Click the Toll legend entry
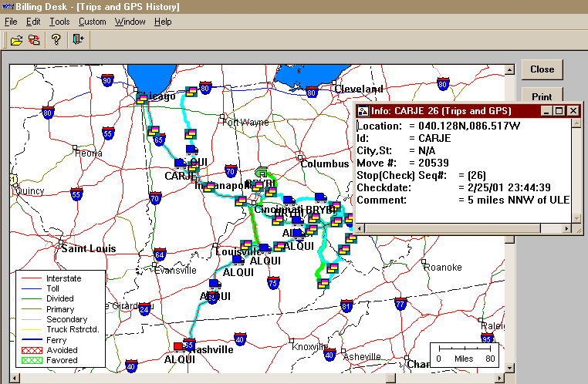The width and height of the screenshot is (588, 384). tap(40, 288)
